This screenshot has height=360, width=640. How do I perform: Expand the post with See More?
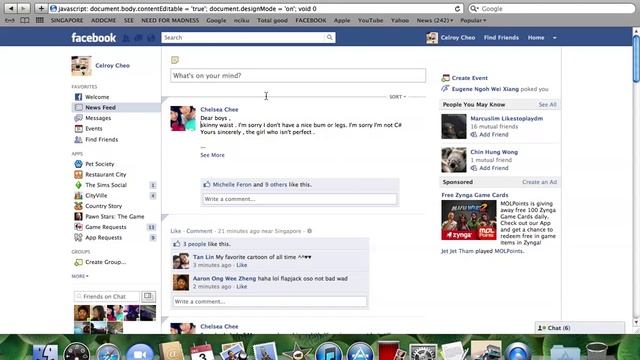coord(212,155)
